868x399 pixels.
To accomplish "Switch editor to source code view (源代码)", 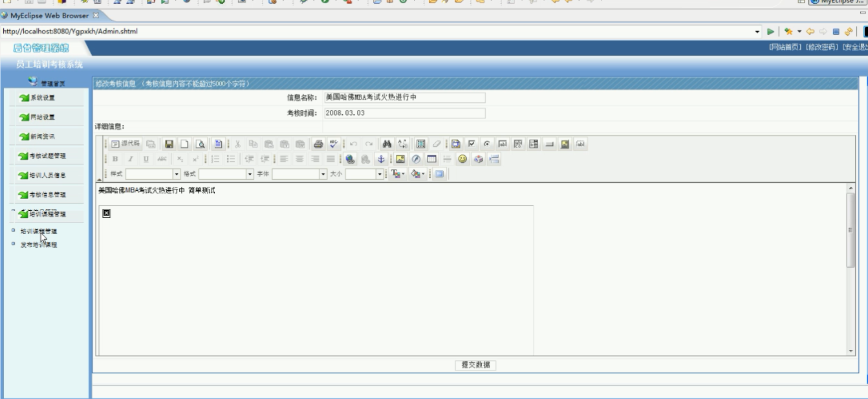I will coord(125,144).
